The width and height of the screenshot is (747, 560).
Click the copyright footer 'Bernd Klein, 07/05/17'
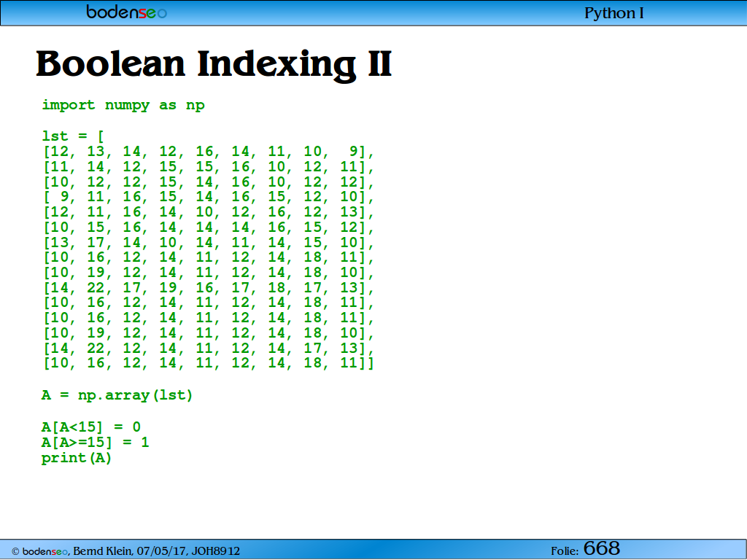coord(125,551)
